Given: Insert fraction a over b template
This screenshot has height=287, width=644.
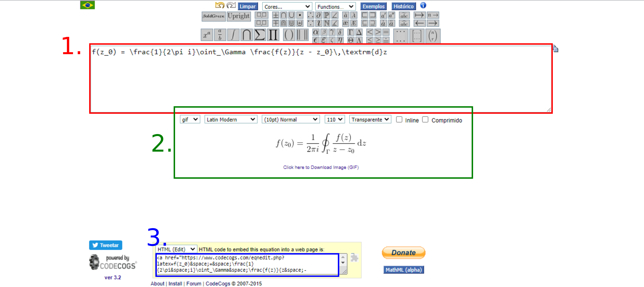Looking at the screenshot, I should 220,35.
